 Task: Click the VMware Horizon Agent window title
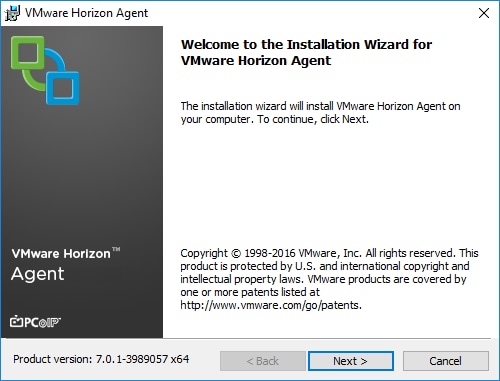point(86,13)
